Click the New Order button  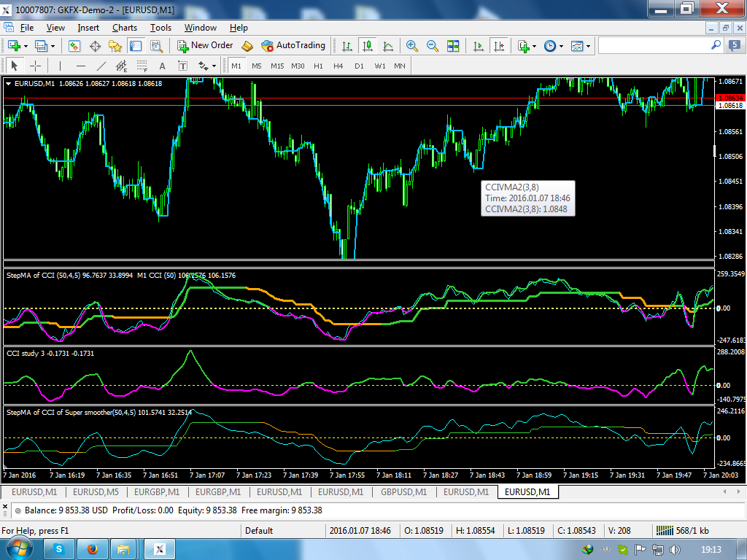click(205, 45)
